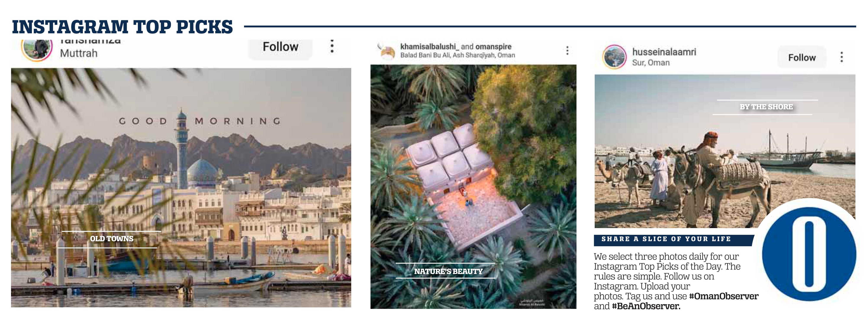Open three-dot menu on Muttrah post

(x=332, y=46)
